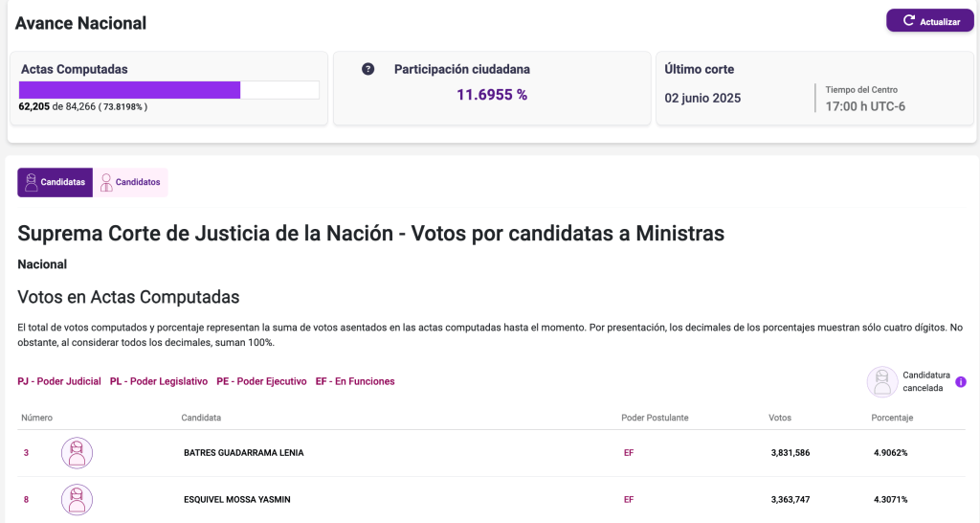Click the time 17:00 h UTC-6
980x523 pixels.
point(865,106)
